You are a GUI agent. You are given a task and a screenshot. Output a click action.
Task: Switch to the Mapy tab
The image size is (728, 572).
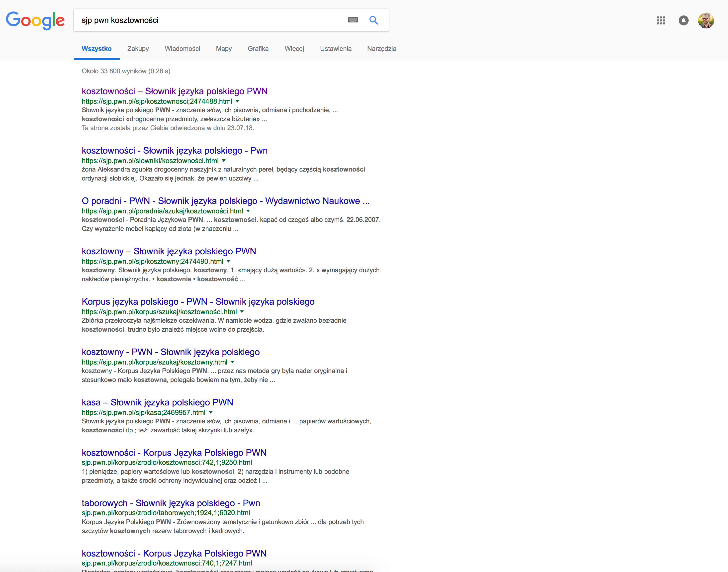224,49
